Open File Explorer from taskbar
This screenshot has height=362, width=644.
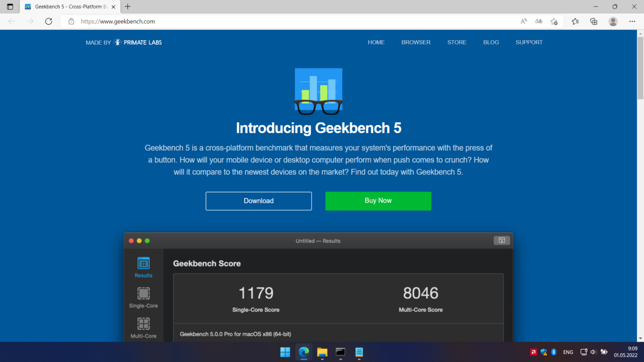tap(322, 352)
